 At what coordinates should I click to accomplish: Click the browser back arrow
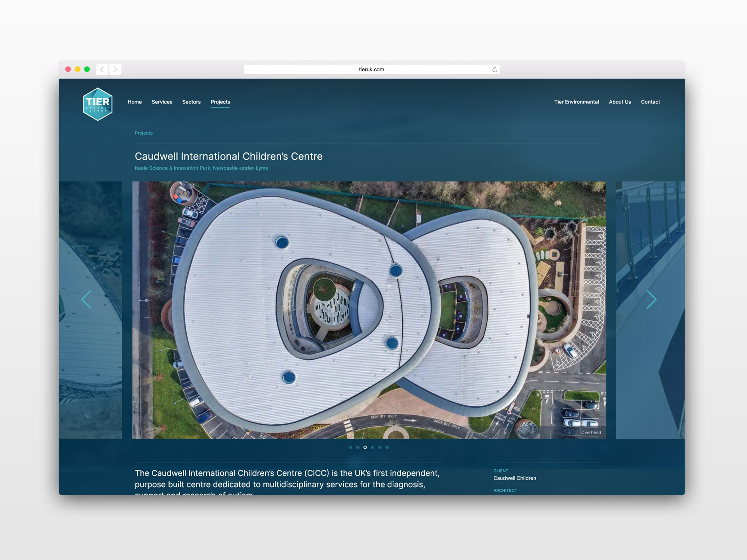[x=102, y=70]
